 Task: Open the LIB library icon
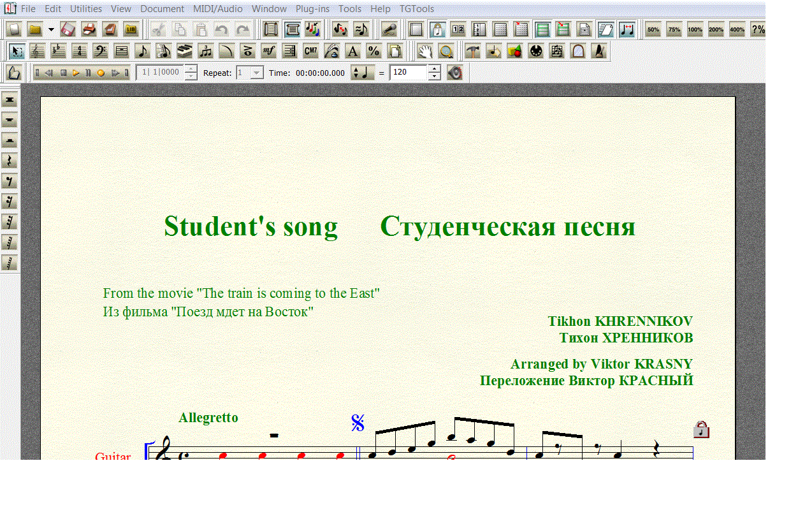[x=131, y=29]
